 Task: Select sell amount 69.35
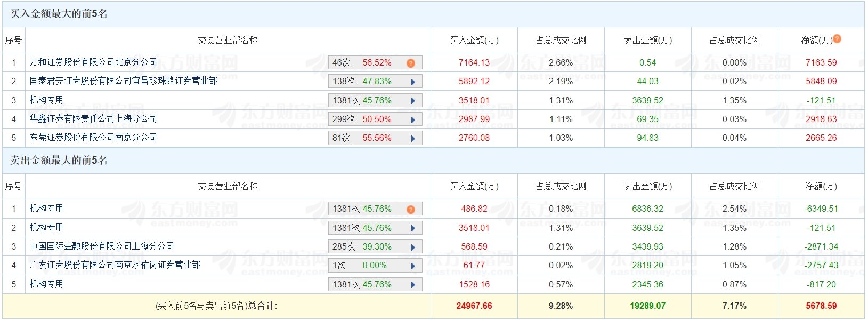(647, 119)
